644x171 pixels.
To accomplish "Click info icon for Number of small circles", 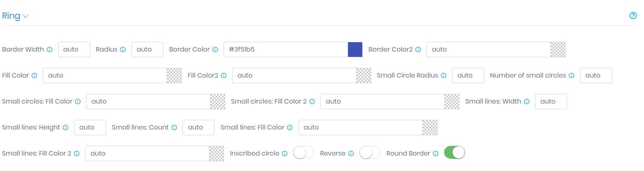I will tap(572, 76).
